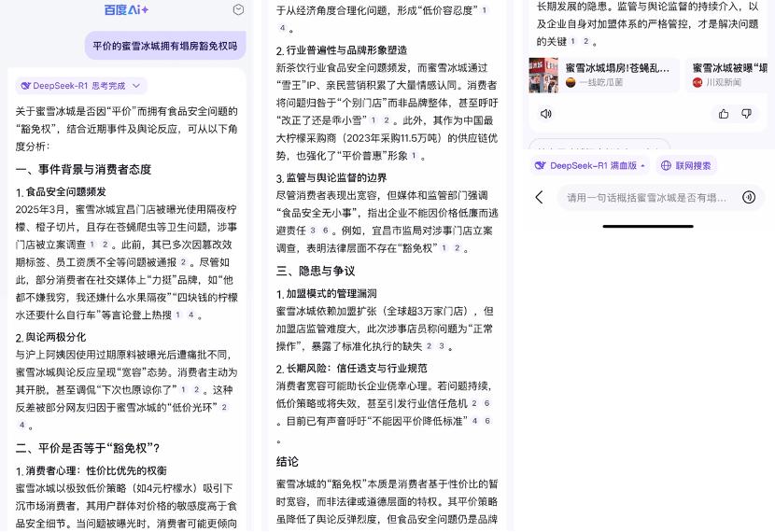Open the source card 蜜雪冰城塌房!苍蝇乱...
This screenshot has width=775, height=532.
pos(603,75)
